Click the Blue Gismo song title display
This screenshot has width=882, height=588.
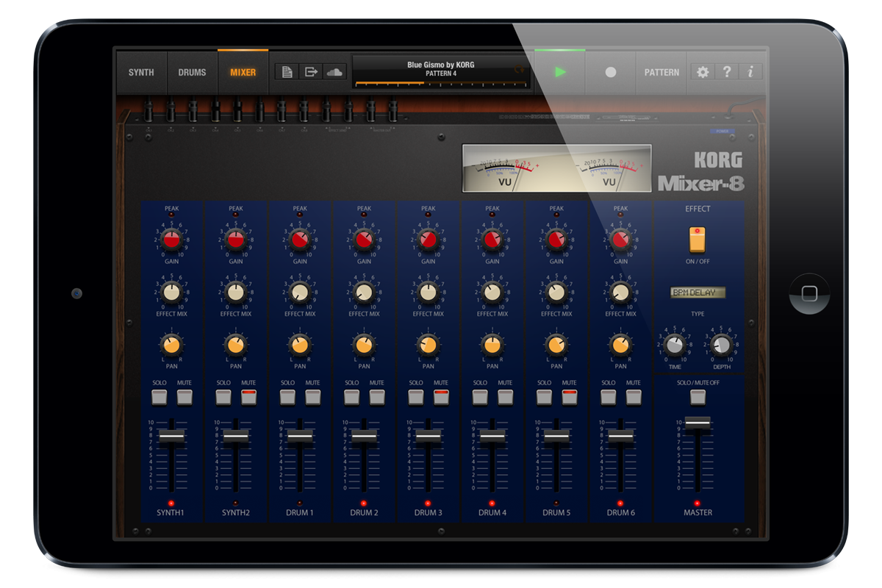(x=441, y=65)
